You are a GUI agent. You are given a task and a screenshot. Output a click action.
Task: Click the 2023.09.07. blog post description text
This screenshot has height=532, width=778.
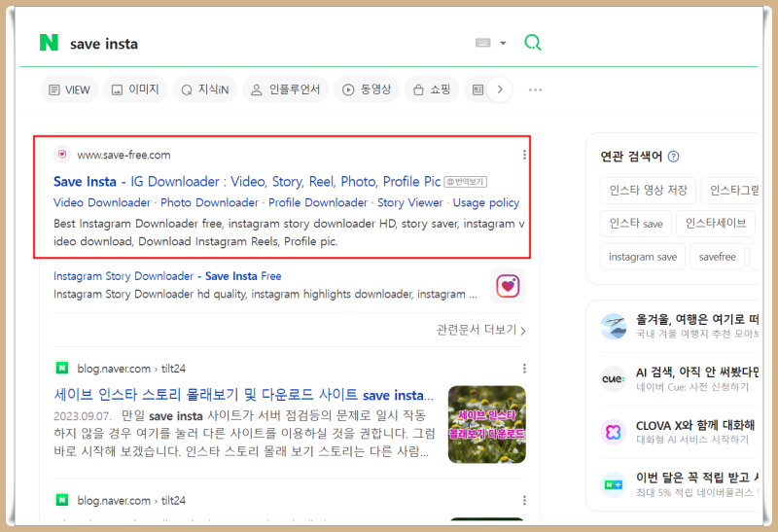tap(244, 433)
